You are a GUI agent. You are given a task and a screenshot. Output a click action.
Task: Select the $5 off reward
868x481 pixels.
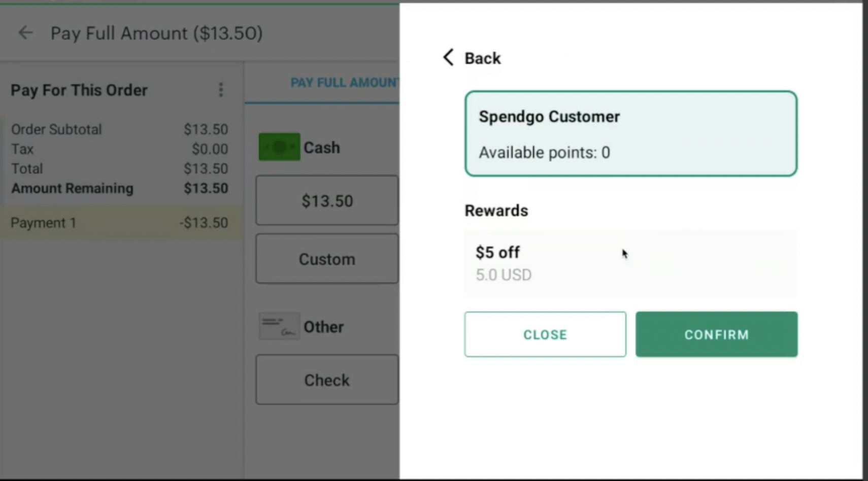point(630,263)
